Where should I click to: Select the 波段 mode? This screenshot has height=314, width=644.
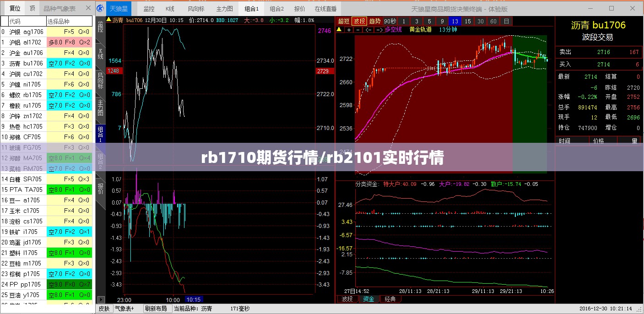pyautogui.click(x=359, y=21)
